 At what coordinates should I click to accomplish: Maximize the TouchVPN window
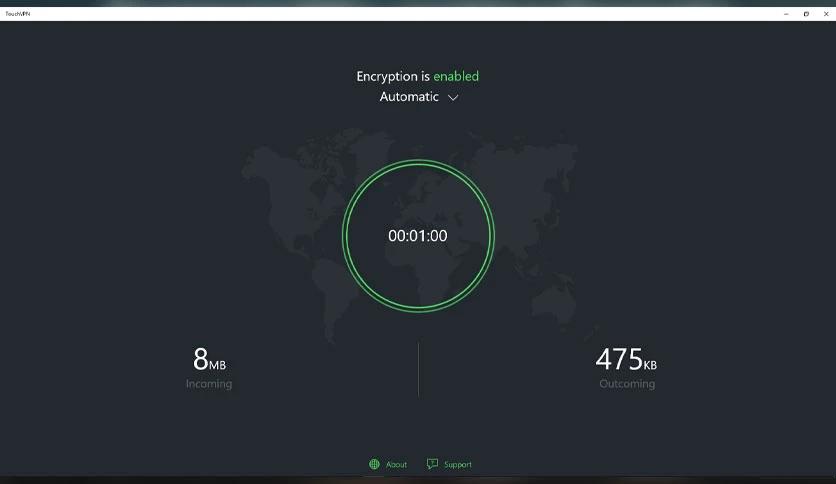[806, 14]
